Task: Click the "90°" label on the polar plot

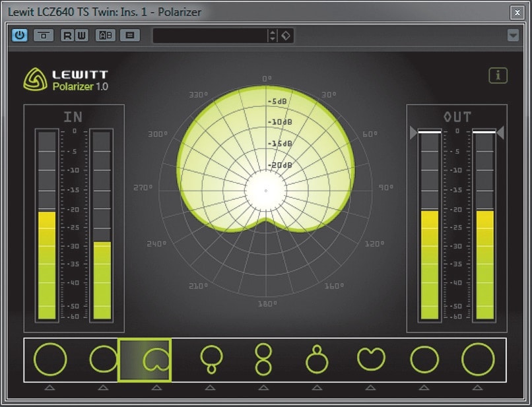Action: [x=385, y=187]
